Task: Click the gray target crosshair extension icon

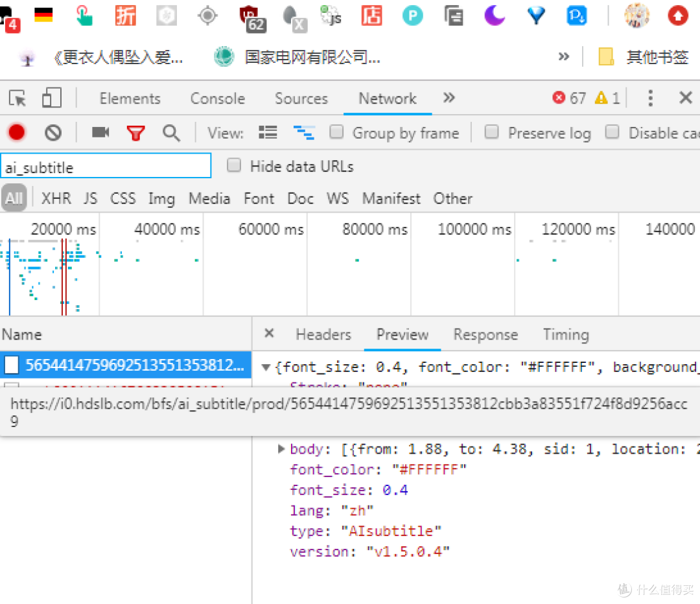Action: point(207,16)
